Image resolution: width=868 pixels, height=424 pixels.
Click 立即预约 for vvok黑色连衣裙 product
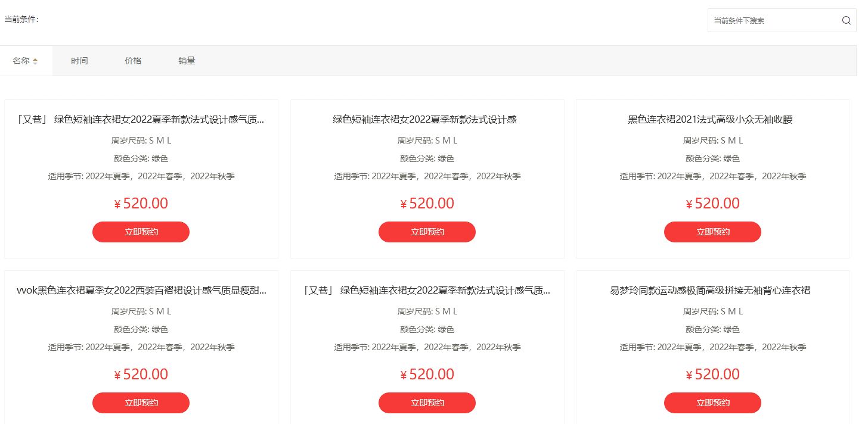tap(141, 403)
